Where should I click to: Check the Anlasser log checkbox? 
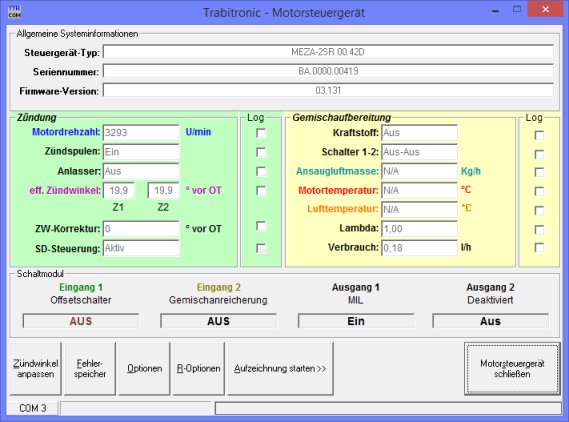261,171
